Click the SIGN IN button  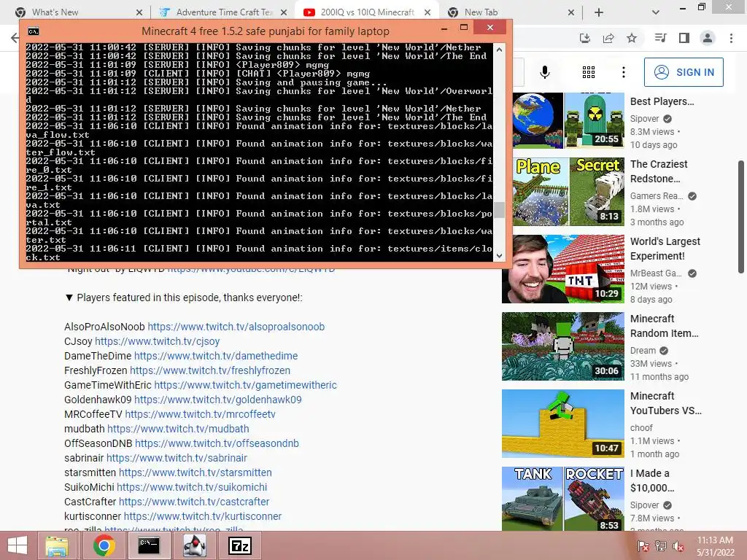click(684, 72)
